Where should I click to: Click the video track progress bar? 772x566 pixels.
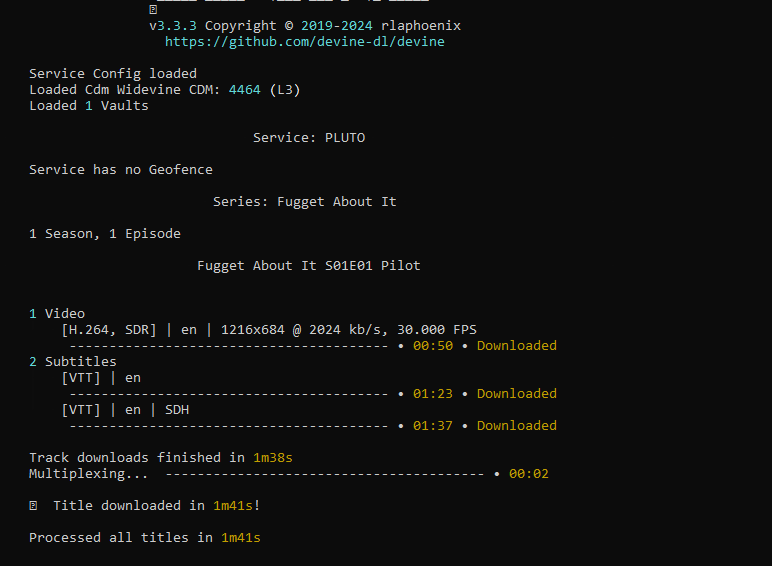pyautogui.click(x=228, y=346)
